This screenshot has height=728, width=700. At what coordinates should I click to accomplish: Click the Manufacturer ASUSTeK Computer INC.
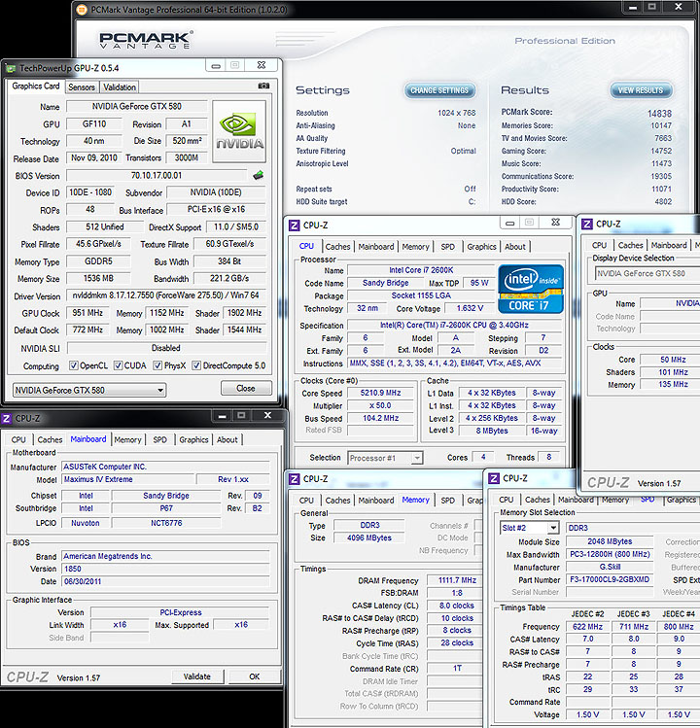click(166, 467)
